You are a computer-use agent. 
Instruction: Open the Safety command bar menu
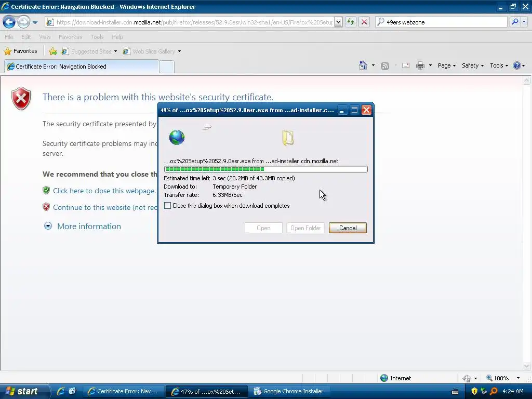[473, 65]
